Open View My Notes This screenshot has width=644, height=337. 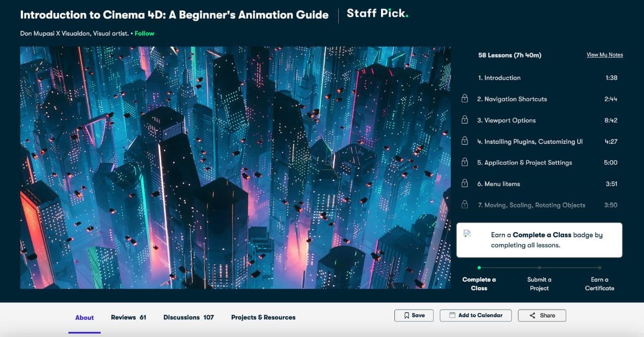[x=604, y=55]
